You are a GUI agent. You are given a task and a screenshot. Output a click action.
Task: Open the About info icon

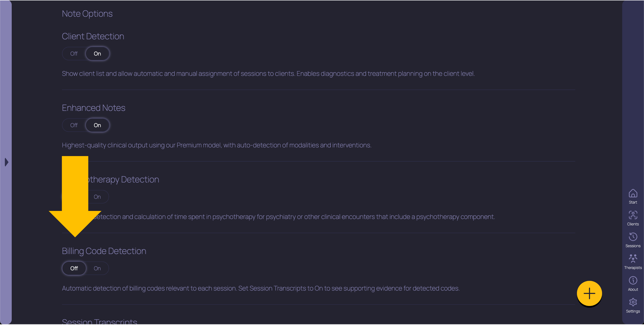coord(633,280)
